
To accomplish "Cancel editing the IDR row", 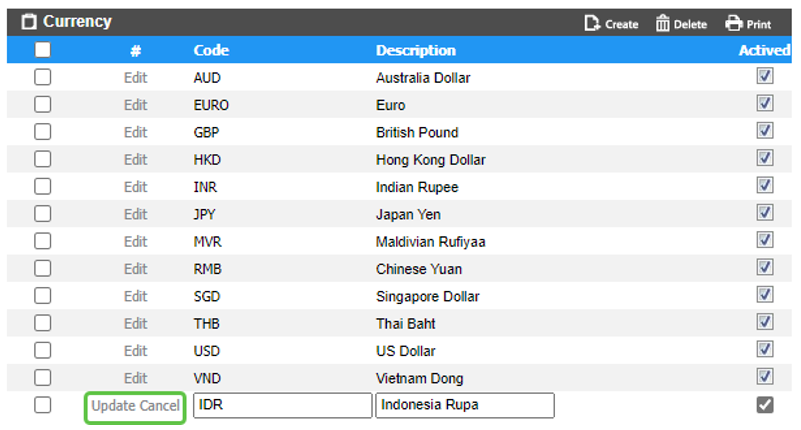I will point(160,405).
